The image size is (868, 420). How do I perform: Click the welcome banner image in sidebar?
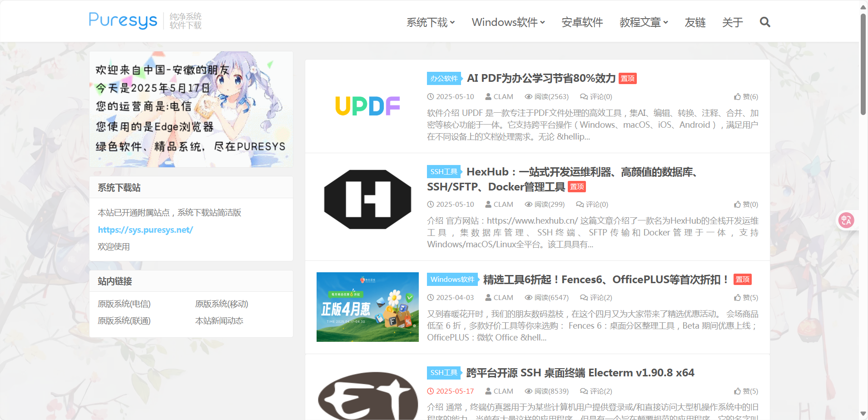[x=191, y=109]
